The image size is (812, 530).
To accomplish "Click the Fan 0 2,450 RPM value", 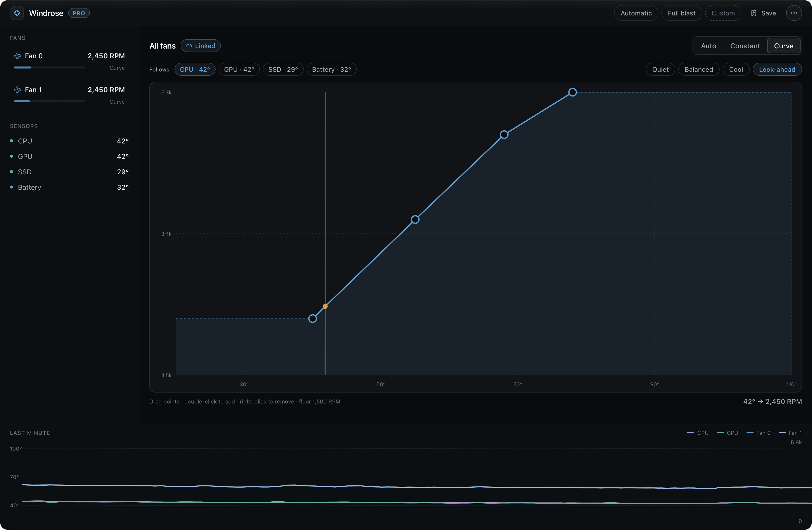I will click(x=106, y=56).
